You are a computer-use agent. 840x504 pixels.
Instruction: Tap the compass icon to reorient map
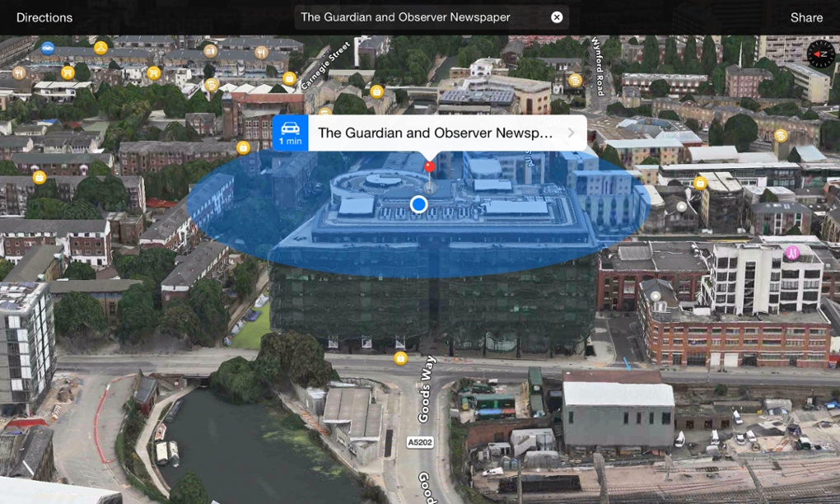(820, 54)
